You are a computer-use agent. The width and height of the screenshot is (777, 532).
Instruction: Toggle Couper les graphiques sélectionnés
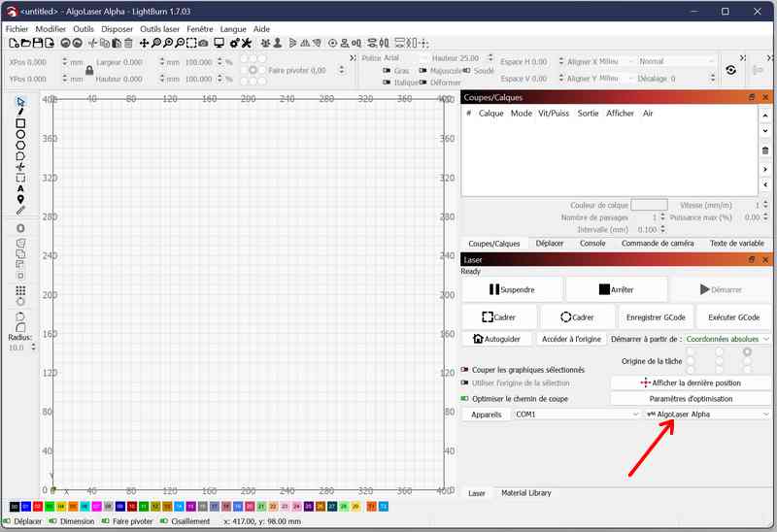[465, 370]
